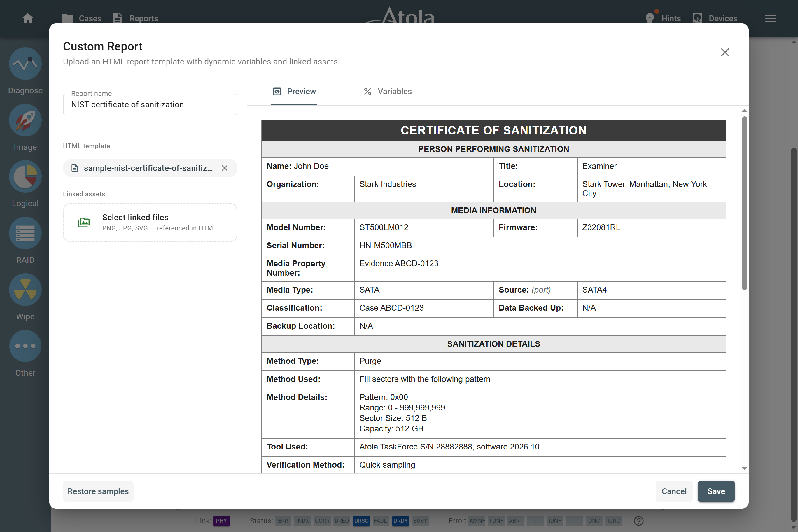Save the custom report
Screen dimensions: 798x532
[x=716, y=491]
